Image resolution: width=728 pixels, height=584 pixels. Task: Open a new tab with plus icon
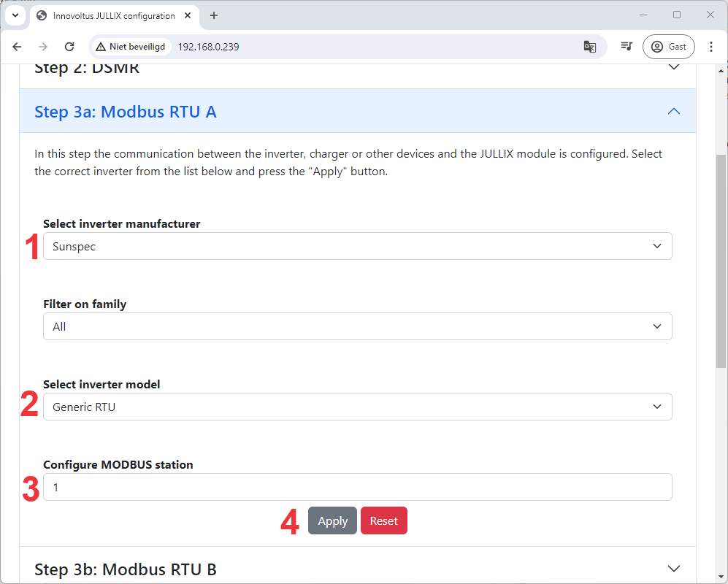(x=214, y=15)
